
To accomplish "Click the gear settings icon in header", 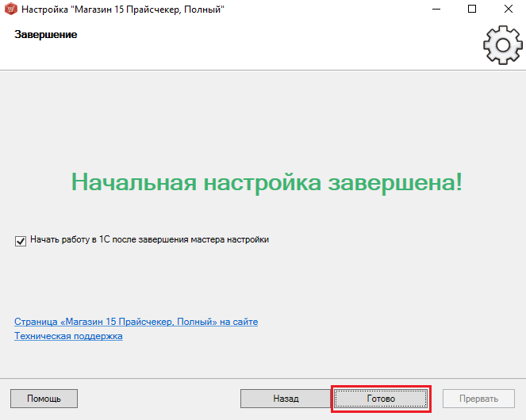I will pos(502,45).
